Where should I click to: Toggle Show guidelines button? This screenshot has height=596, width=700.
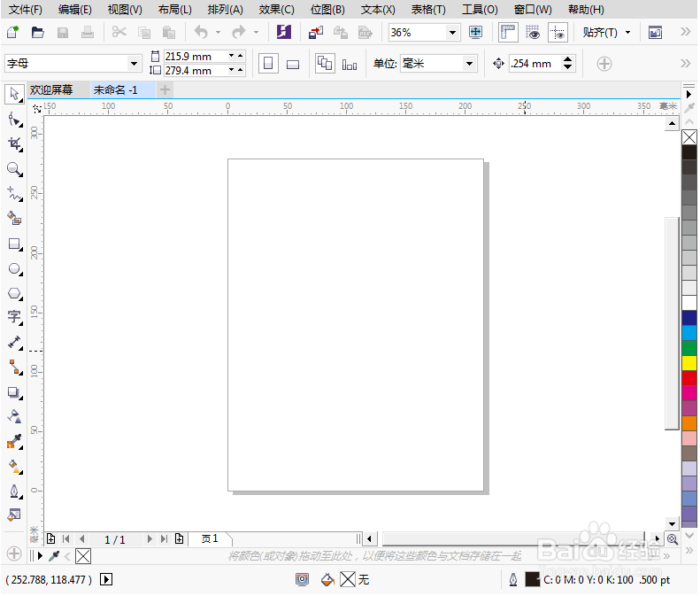558,32
